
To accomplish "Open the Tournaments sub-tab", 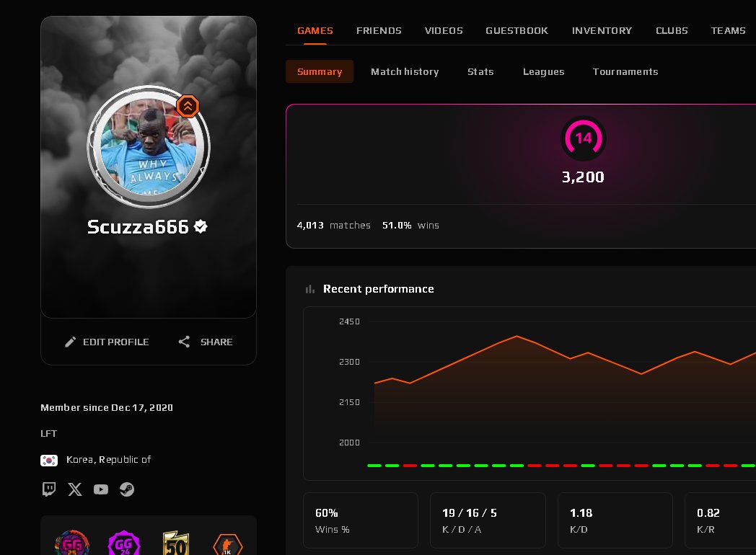I will pyautogui.click(x=625, y=72).
